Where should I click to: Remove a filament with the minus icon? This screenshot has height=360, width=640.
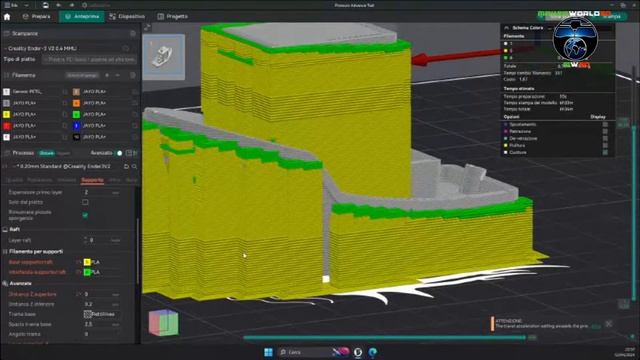point(118,75)
